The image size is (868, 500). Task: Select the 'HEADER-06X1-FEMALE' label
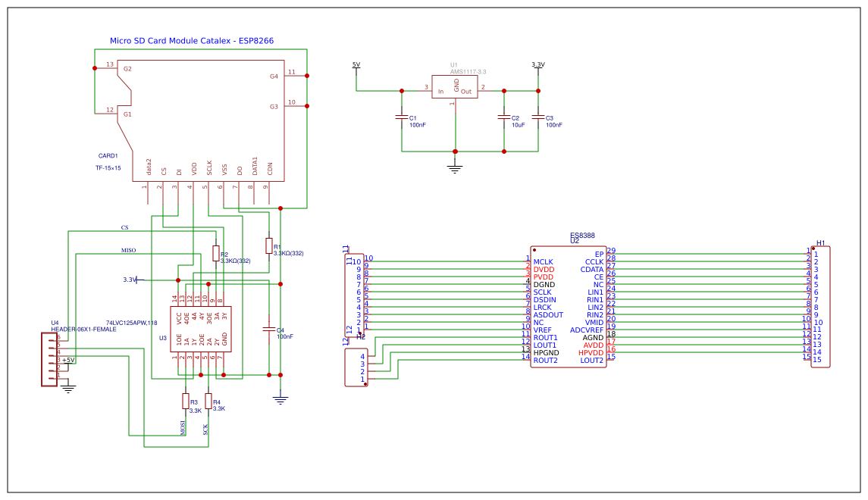point(83,329)
